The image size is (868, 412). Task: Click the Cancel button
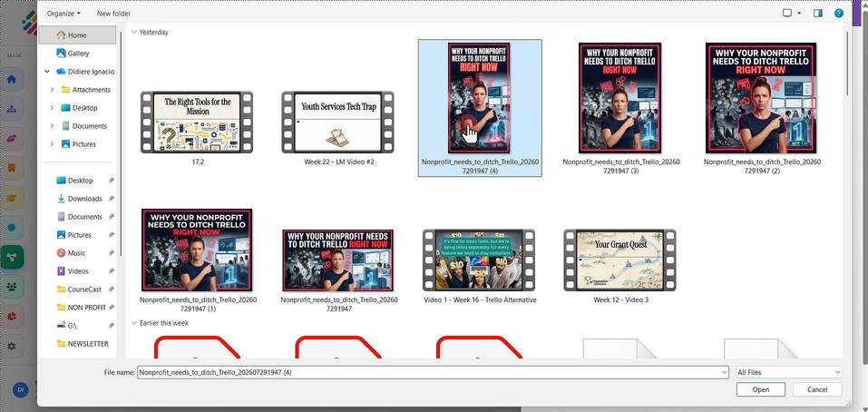pyautogui.click(x=817, y=390)
